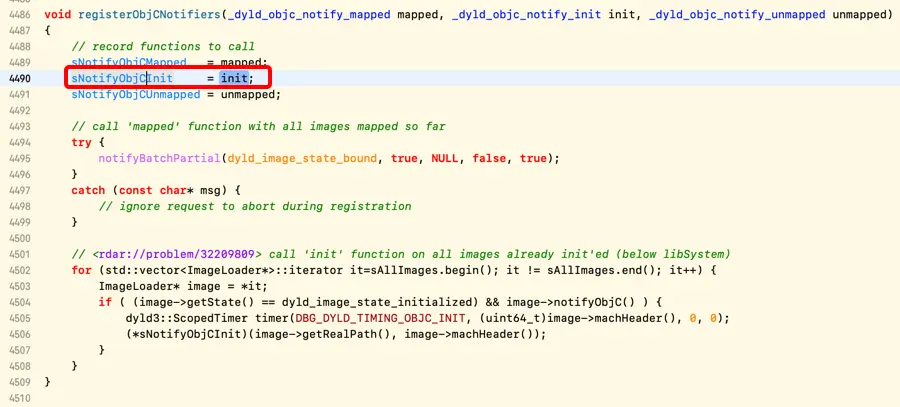Click line number 4502 in the gutter
Image resolution: width=900 pixels, height=407 pixels.
(20, 270)
